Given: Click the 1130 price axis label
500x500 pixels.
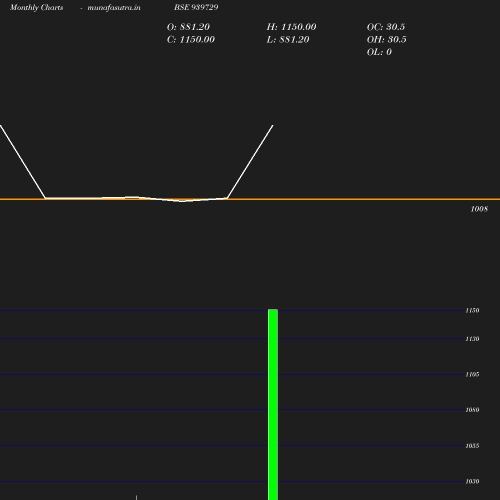Looking at the screenshot, I should tap(472, 339).
